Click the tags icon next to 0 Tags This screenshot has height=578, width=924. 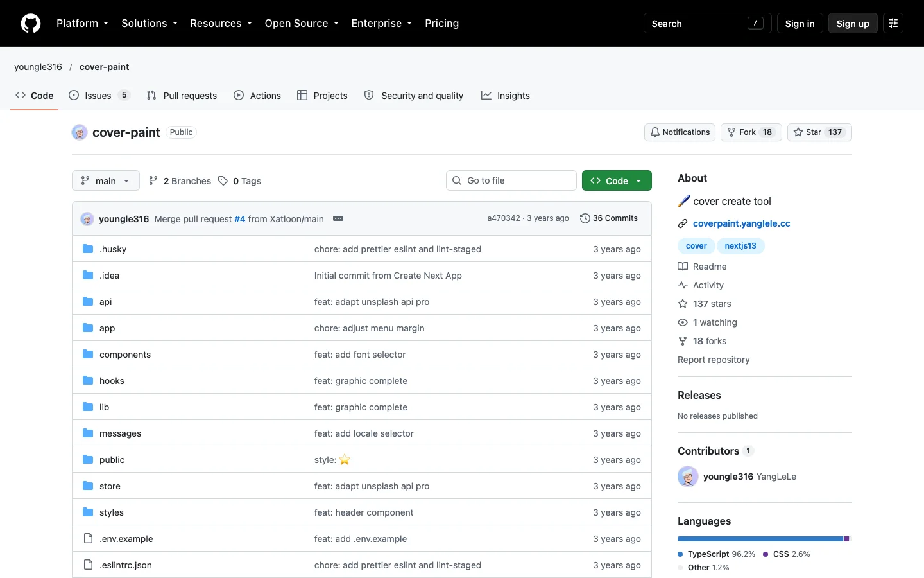[223, 181]
